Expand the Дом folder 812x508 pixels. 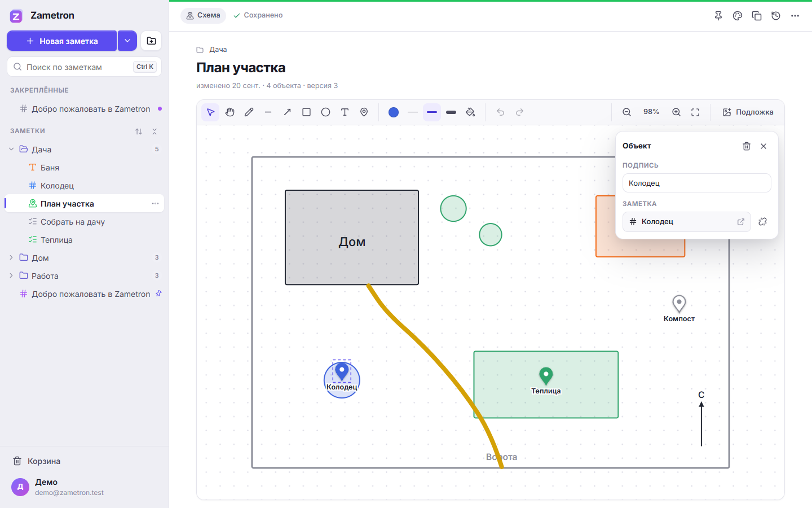pyautogui.click(x=11, y=258)
